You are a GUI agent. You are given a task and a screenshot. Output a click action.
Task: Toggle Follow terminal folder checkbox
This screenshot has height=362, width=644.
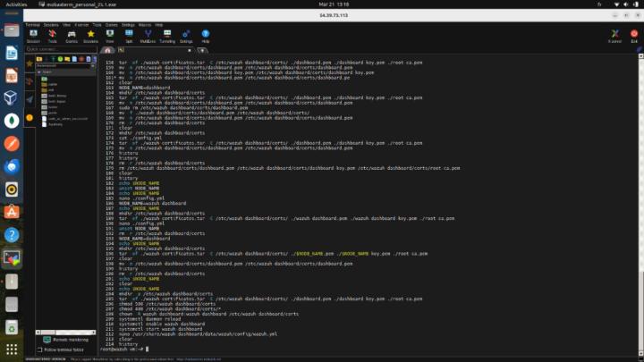[38, 349]
